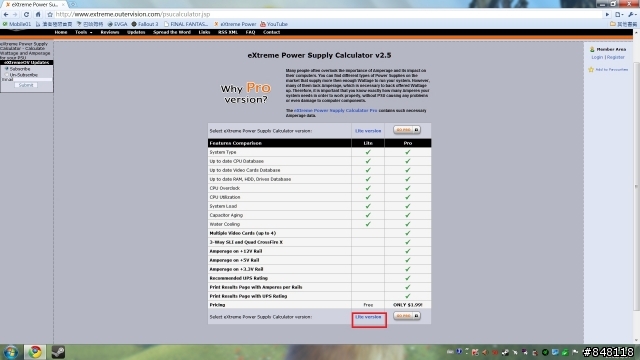Image resolution: width=640 pixels, height=360 pixels.
Task: Reload the page with the refresh icon
Action: tap(27, 14)
